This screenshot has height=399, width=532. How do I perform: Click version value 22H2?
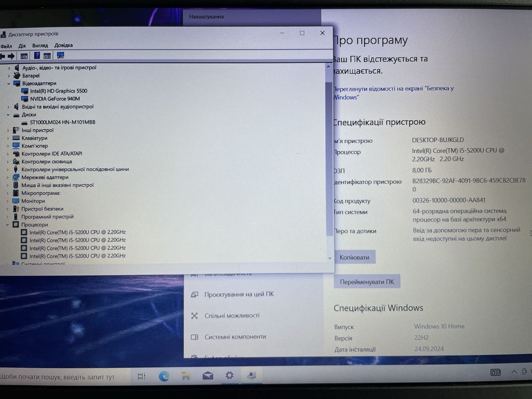click(421, 338)
